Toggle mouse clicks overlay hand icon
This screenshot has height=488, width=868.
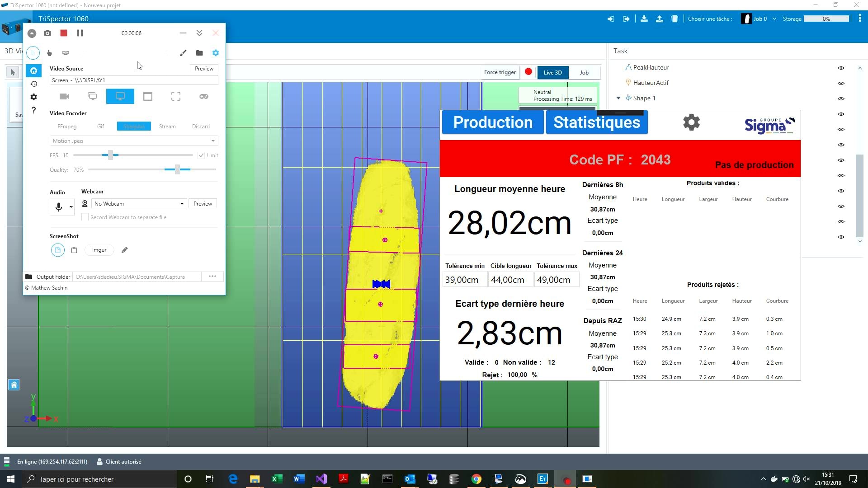click(49, 53)
